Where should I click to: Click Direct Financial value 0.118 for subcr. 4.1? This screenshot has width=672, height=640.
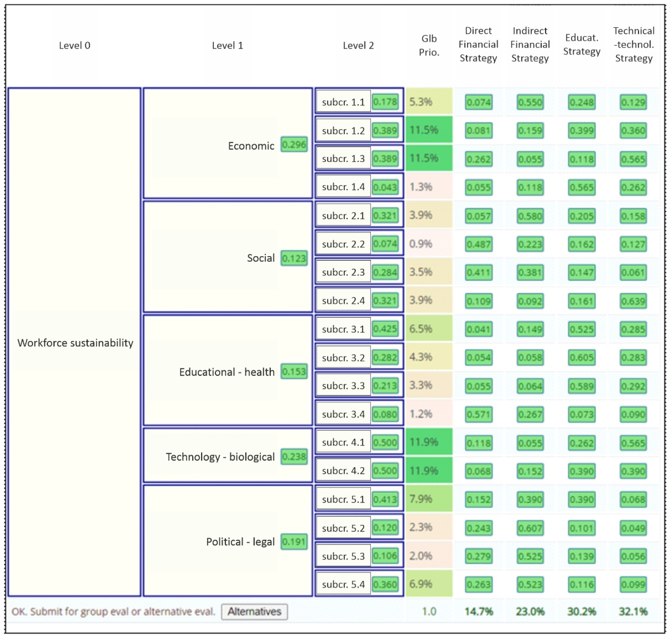479,443
